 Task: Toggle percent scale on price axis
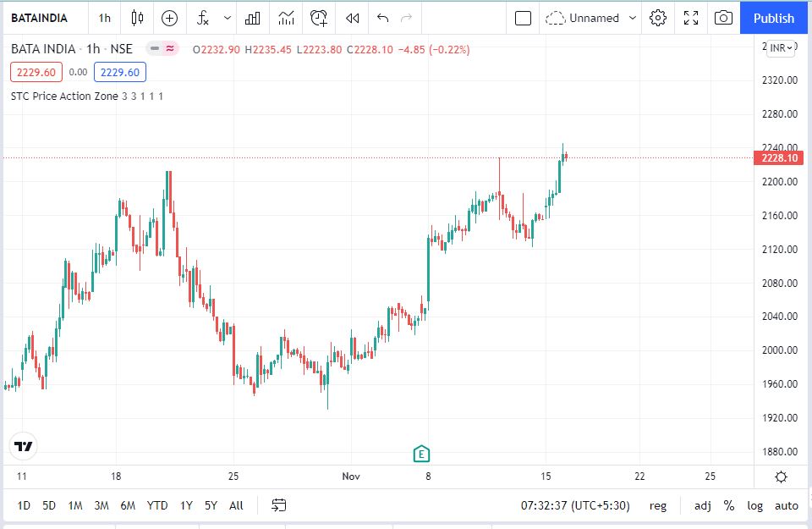tap(728, 505)
